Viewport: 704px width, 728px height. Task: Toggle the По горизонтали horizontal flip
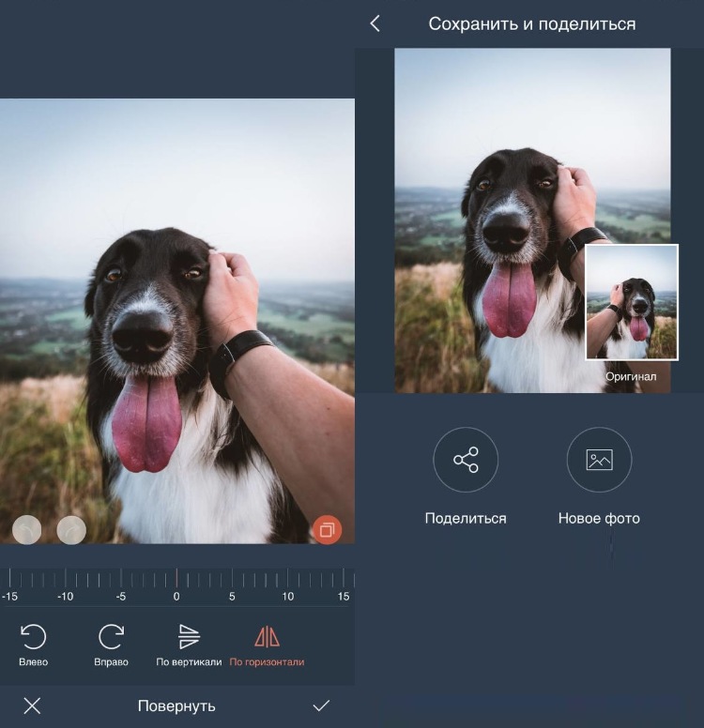(267, 639)
